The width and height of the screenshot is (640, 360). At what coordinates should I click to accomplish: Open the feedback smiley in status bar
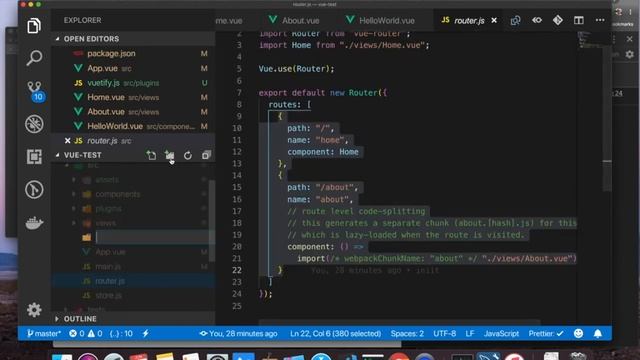coord(578,333)
